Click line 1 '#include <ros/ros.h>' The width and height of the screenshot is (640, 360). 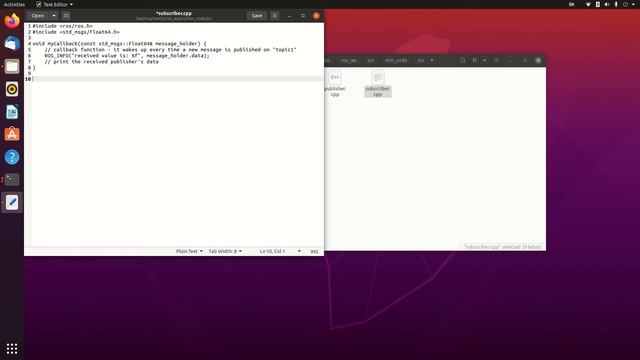pos(62,26)
